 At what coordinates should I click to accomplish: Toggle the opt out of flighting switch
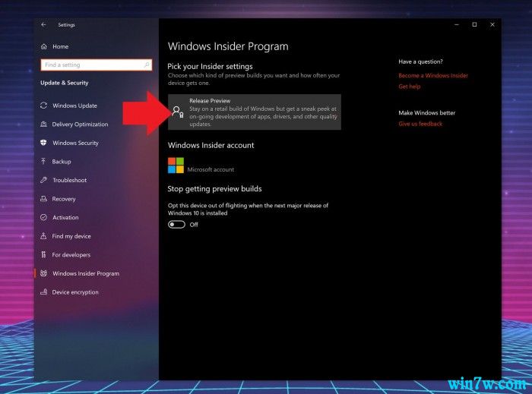pos(176,225)
